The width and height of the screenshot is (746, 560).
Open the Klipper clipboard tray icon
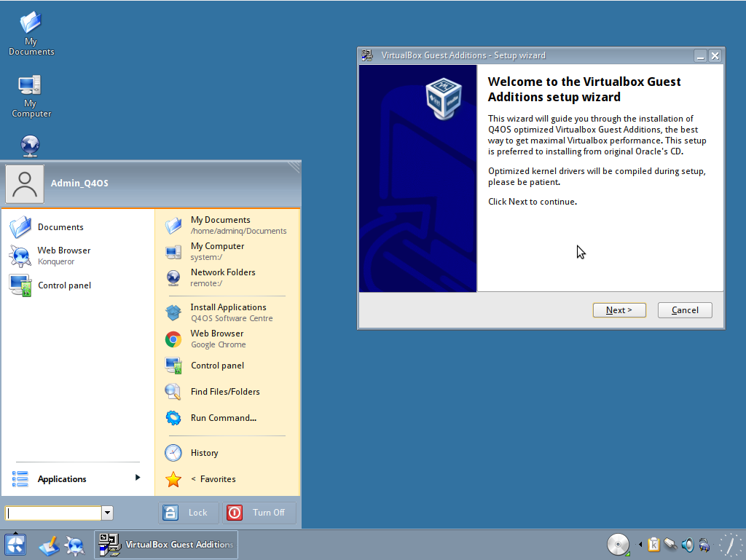[x=653, y=544]
